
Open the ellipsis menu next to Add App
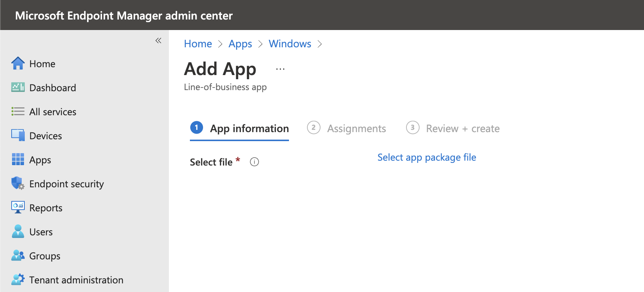click(x=280, y=69)
